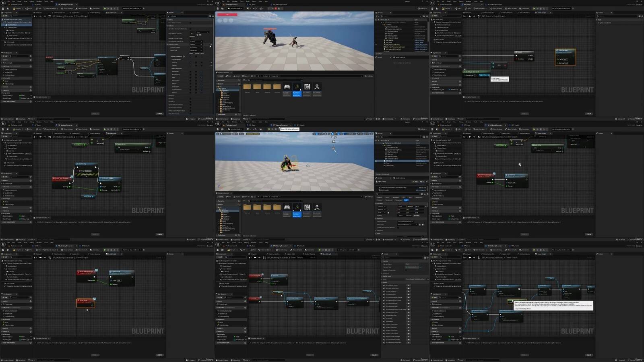Switch to the BP_Boss tab, gameplay frame
Viewport: 644px width, 362px height.
[252, 4]
